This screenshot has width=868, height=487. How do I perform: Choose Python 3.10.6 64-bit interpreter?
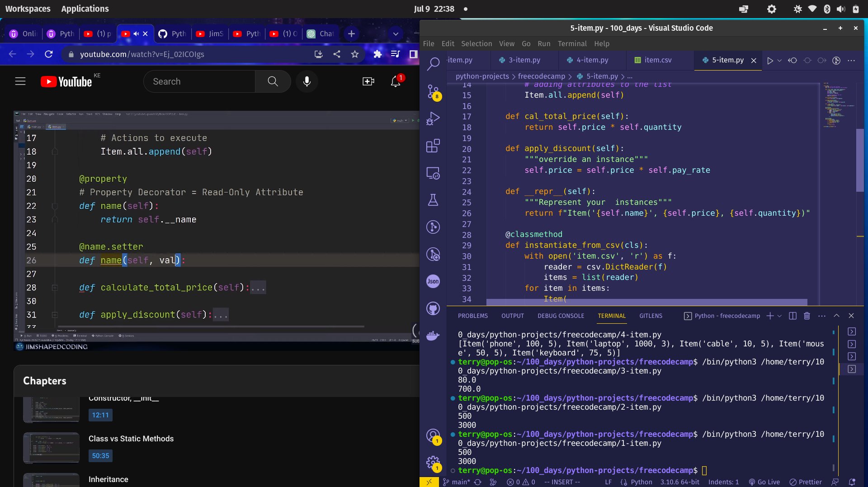[679, 482]
